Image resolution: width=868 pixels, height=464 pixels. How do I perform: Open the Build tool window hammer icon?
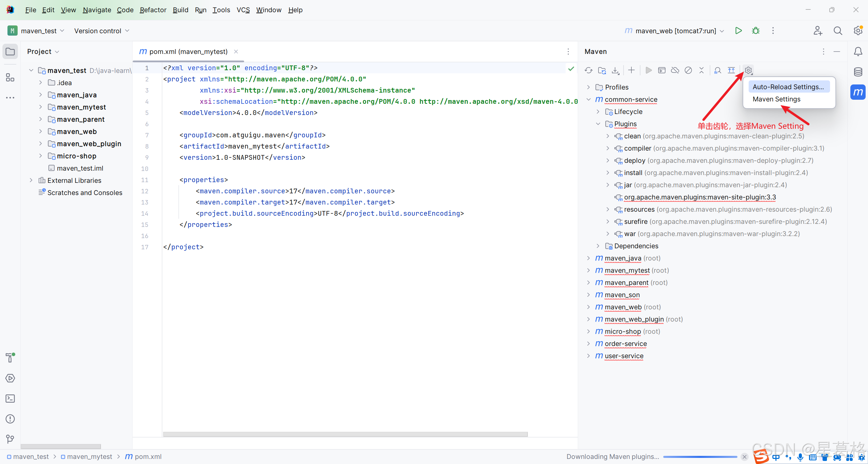point(10,357)
